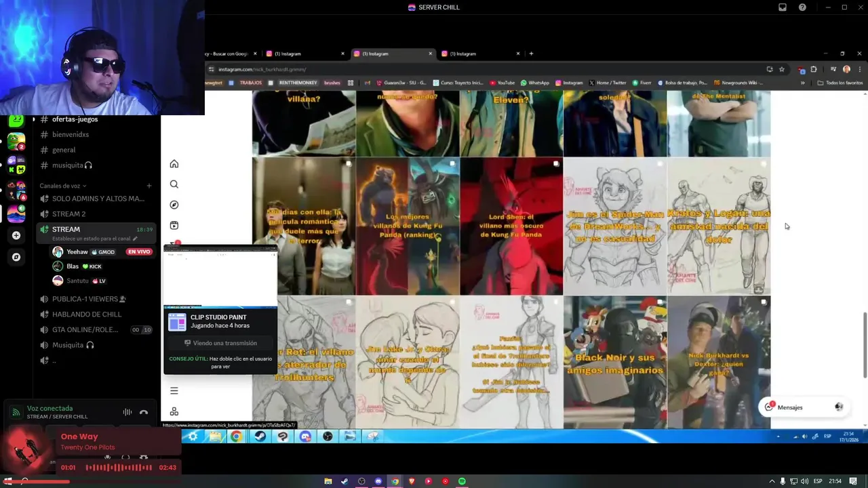The width and height of the screenshot is (868, 488).
Task: Open Discord help question mark icon
Action: coord(802,7)
